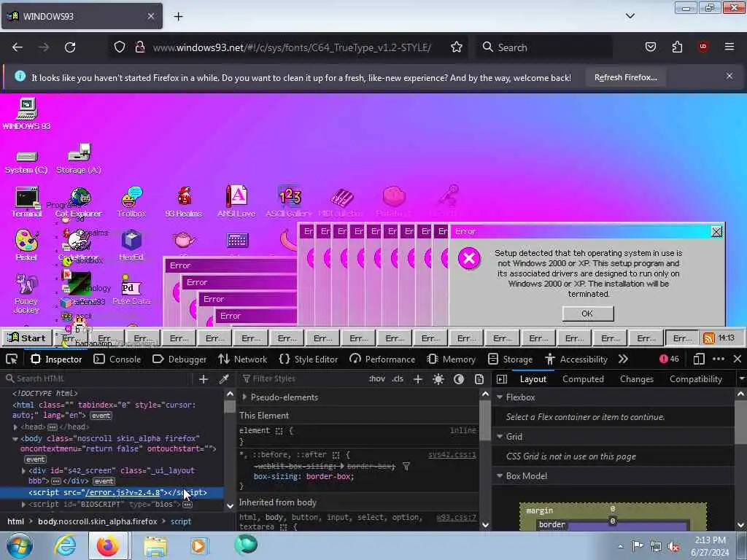
Task: Click the eyedropper color grabber icon
Action: click(223, 379)
